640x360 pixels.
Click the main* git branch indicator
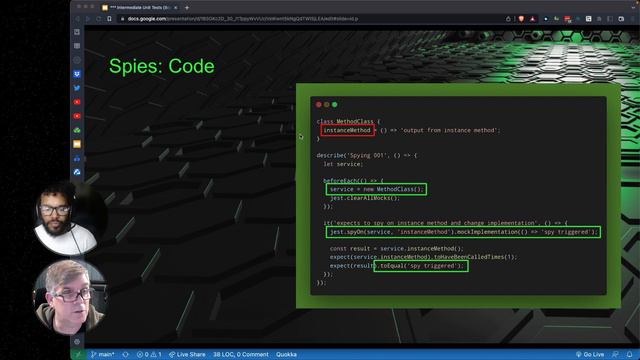point(103,354)
